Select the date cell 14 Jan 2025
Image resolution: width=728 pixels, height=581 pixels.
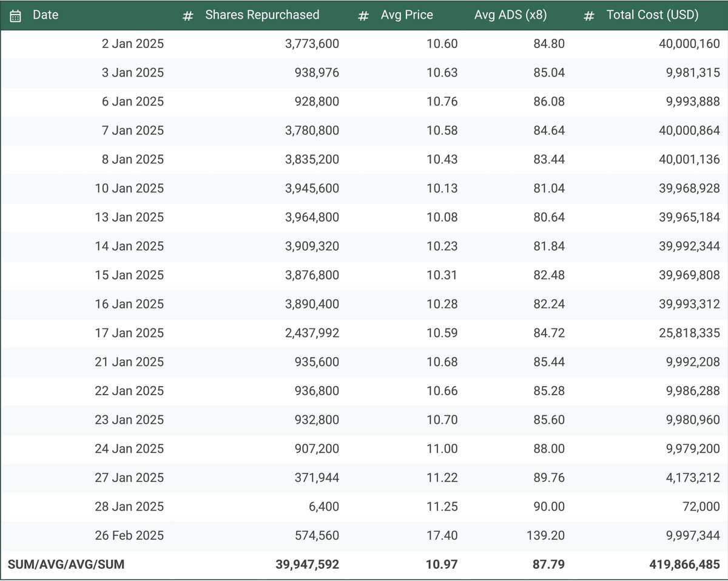click(129, 246)
